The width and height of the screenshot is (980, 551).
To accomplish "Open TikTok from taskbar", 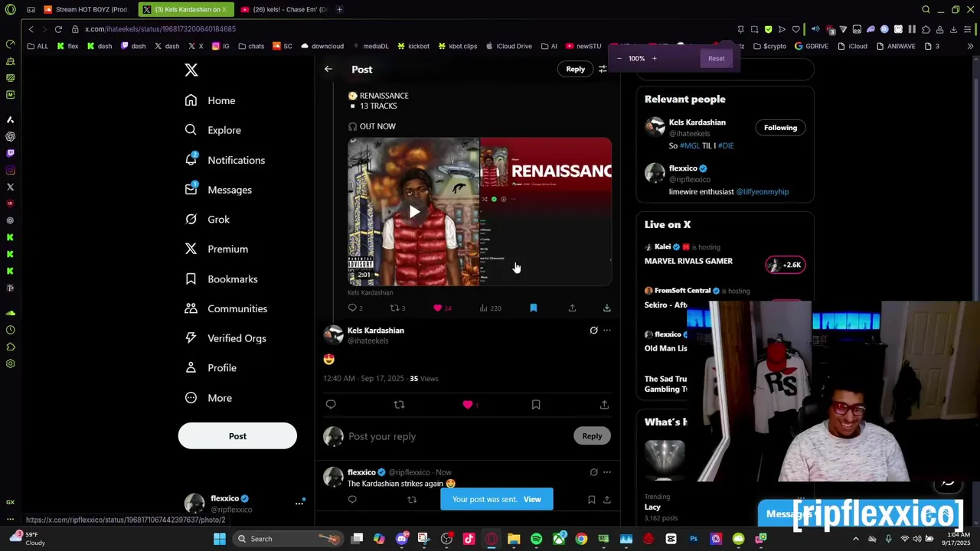I will point(469,539).
